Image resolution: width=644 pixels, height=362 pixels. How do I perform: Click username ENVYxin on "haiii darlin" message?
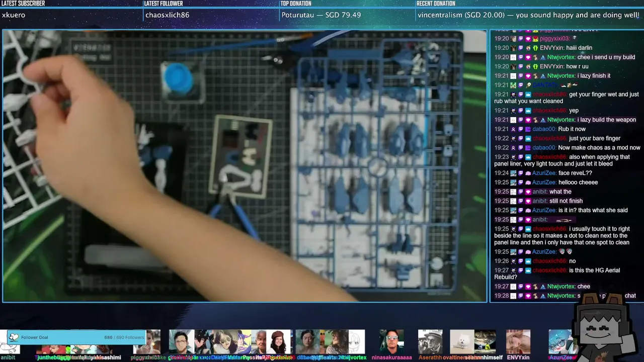(552, 48)
